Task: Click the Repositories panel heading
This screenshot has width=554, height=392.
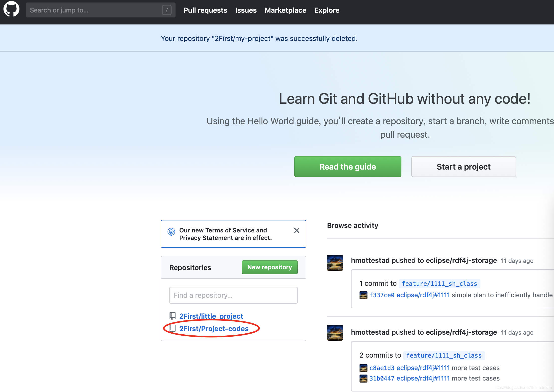Action: coord(190,268)
